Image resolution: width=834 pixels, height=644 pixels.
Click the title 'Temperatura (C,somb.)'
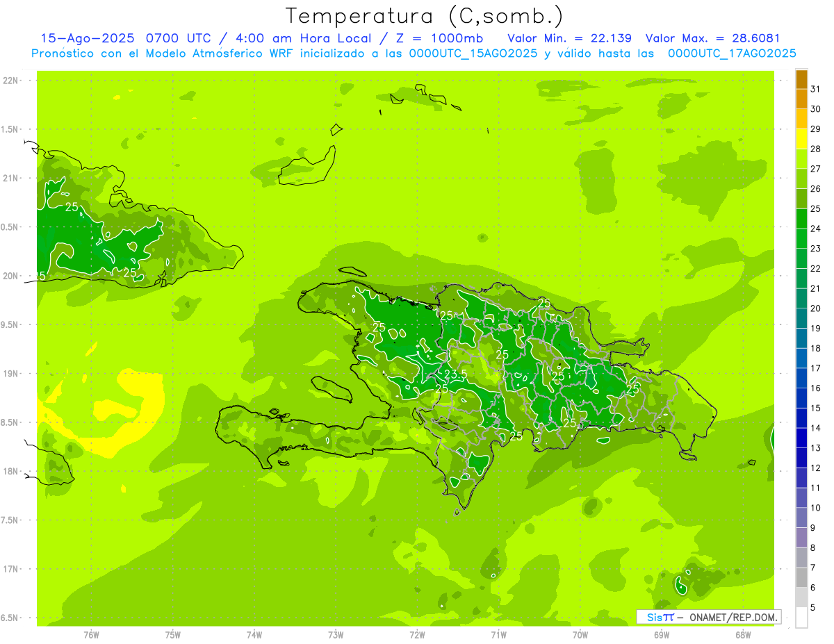[x=424, y=16]
